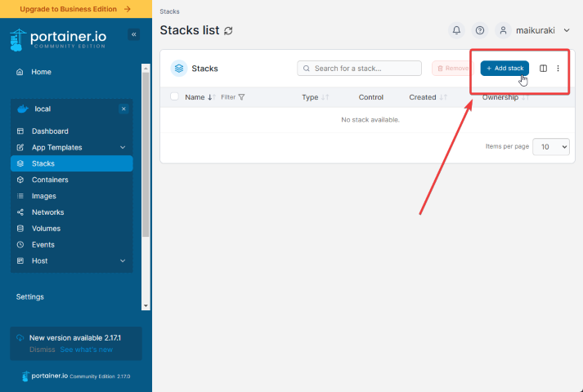
Task: Sort by Name using the arrow icon
Action: 212,97
